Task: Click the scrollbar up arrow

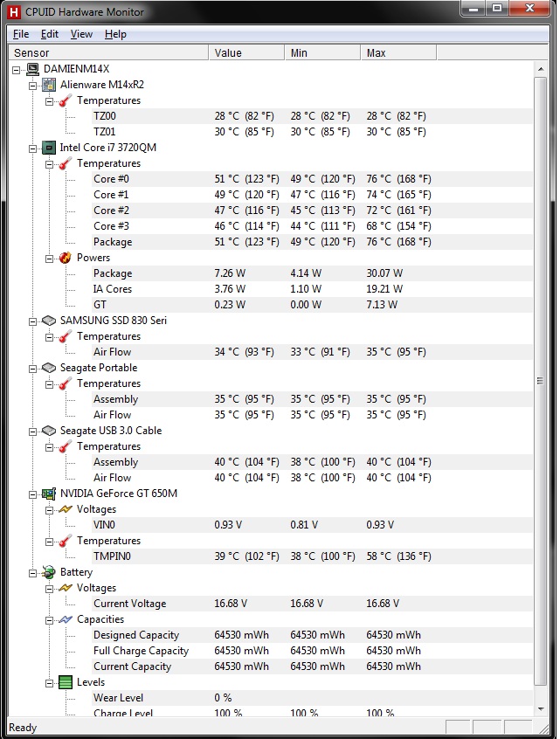Action: click(541, 69)
